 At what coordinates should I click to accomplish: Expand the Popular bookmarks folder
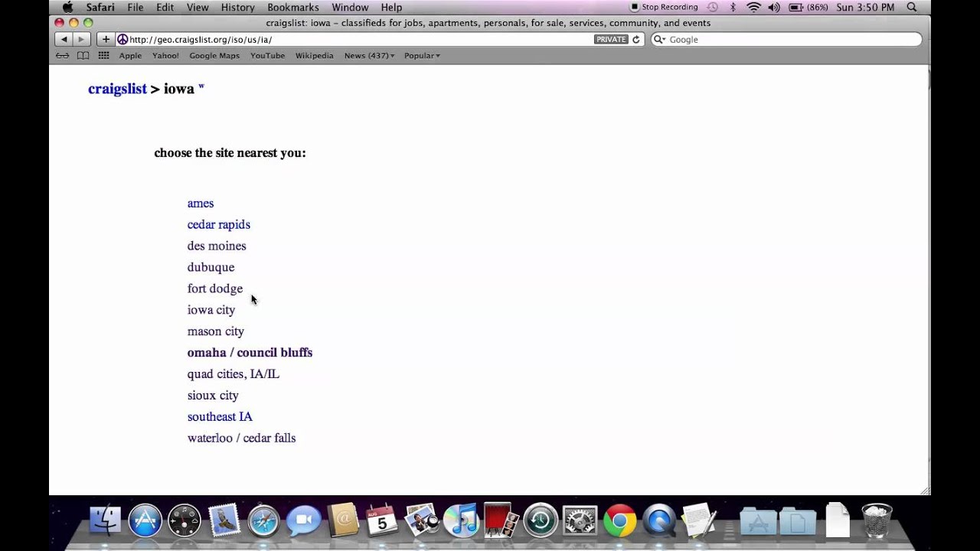point(422,56)
